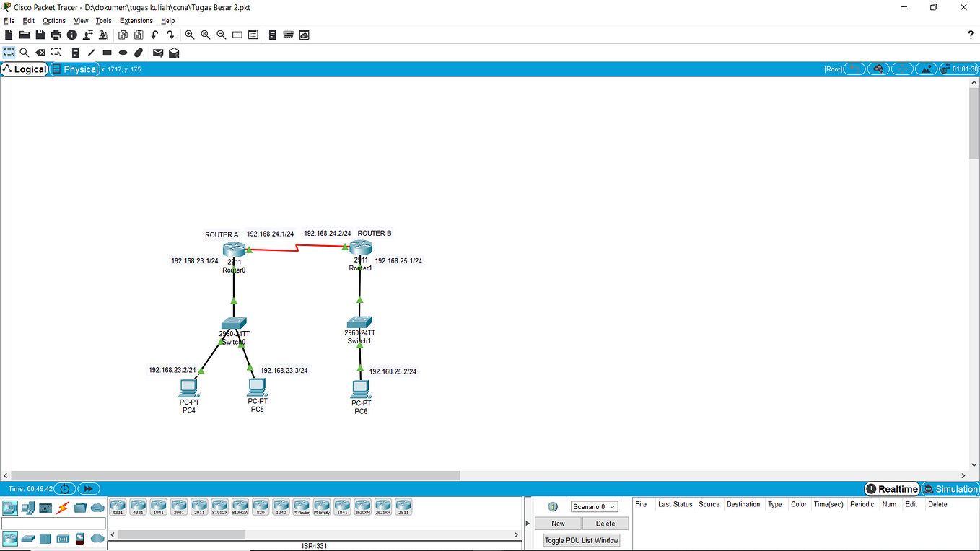This screenshot has width=980, height=551.
Task: Switch to the Physical workspace view
Action: pos(74,69)
